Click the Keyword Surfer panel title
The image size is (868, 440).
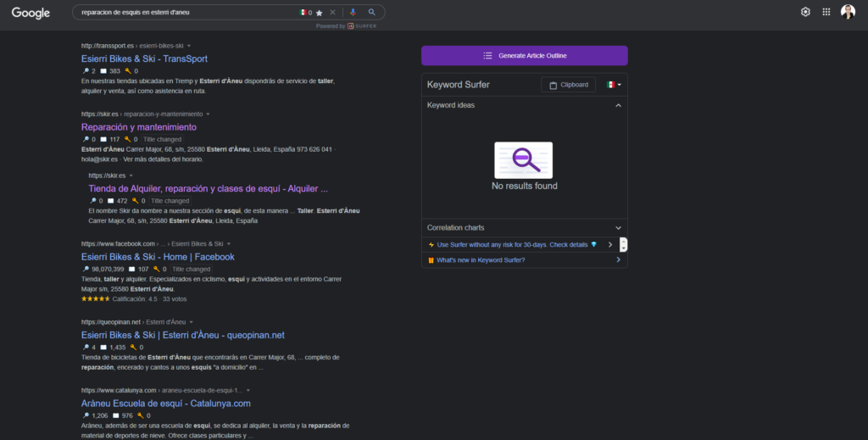[x=459, y=85]
